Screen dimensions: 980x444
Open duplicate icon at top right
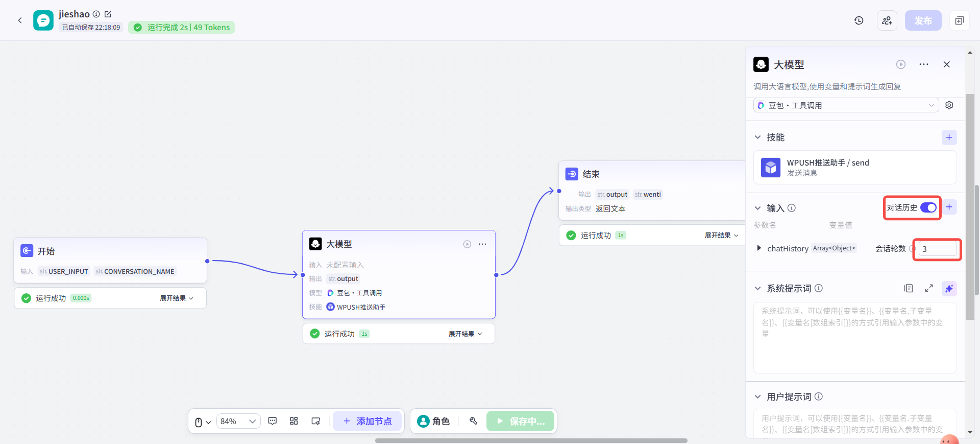[x=960, y=20]
